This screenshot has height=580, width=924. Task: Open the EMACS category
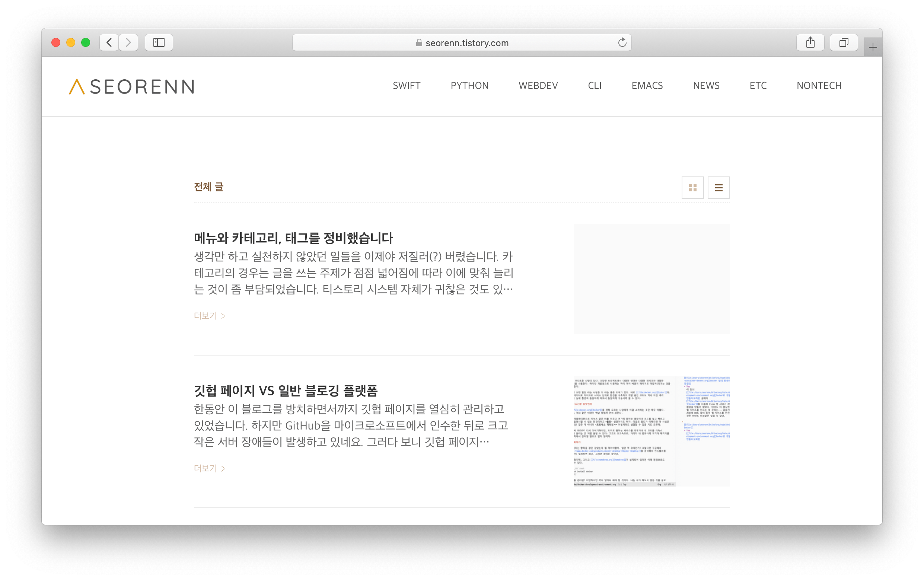click(647, 86)
